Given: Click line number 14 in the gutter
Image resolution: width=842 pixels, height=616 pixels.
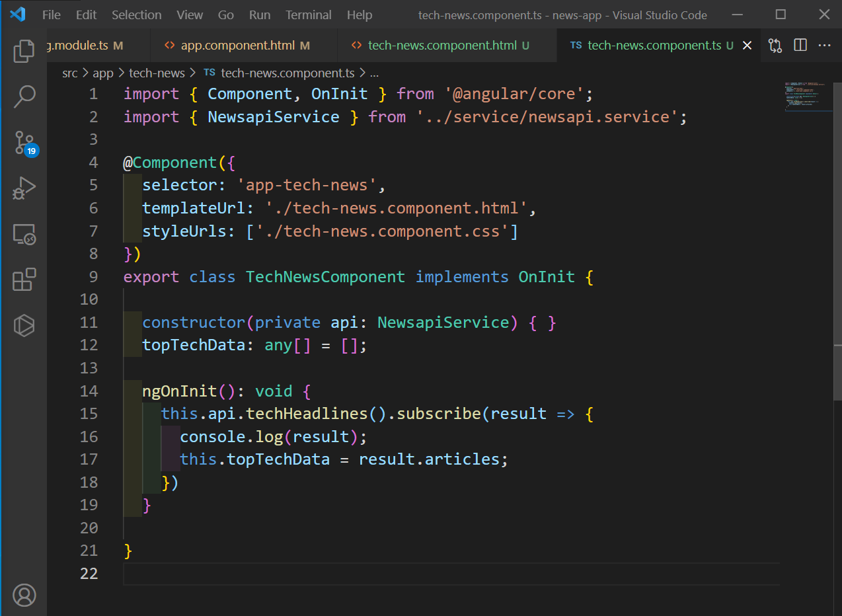Looking at the screenshot, I should [89, 391].
